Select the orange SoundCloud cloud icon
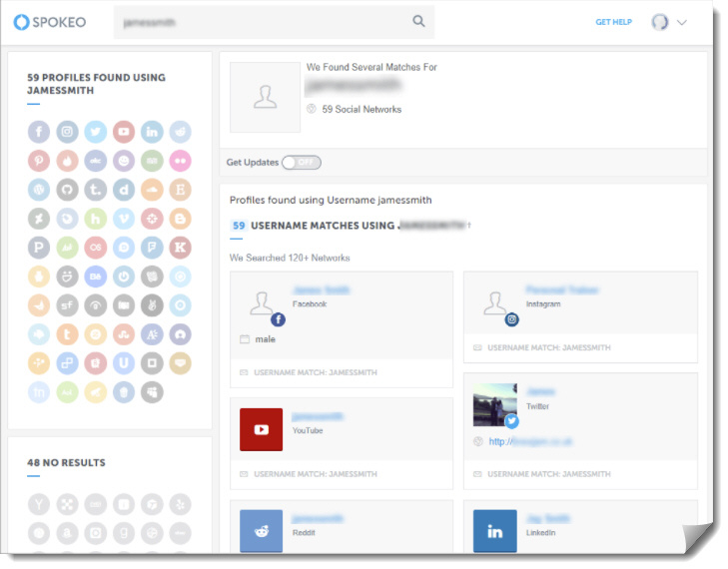Screen dimensions: 728x569 click(152, 190)
